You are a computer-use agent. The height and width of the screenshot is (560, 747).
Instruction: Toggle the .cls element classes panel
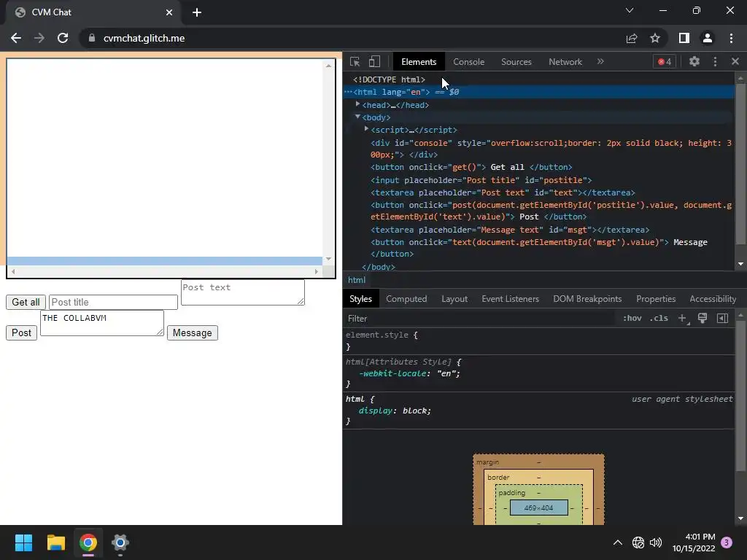[x=659, y=318]
